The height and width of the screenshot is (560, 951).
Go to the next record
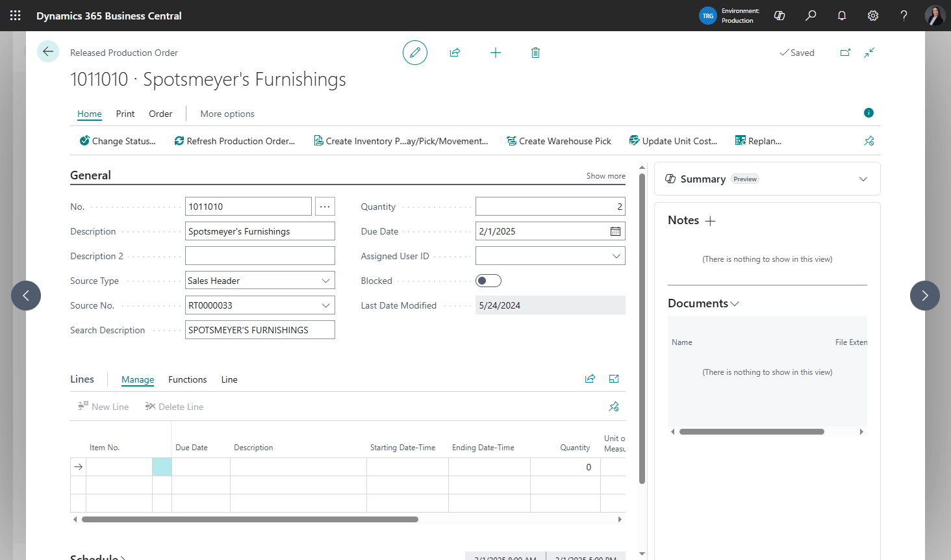tap(925, 296)
